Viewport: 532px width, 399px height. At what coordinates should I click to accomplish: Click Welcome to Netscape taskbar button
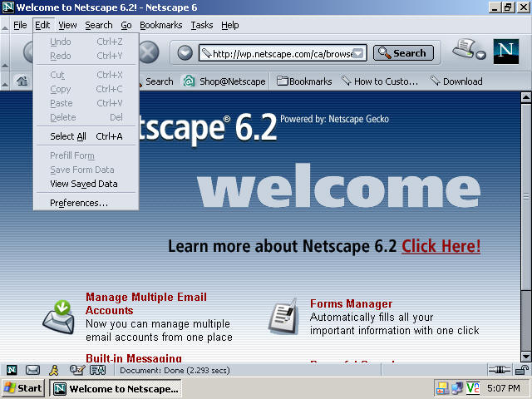pos(116,388)
